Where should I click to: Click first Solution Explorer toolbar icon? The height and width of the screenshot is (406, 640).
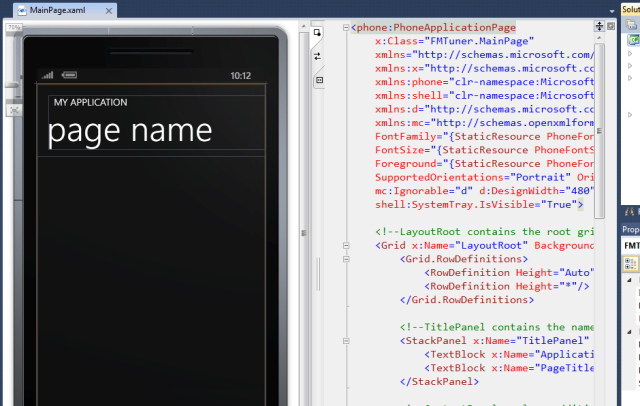click(631, 25)
